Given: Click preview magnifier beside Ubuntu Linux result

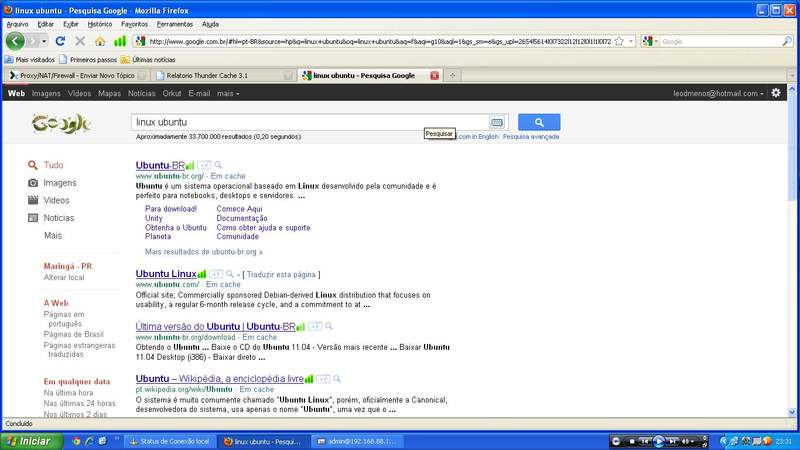Looking at the screenshot, I should [230, 274].
